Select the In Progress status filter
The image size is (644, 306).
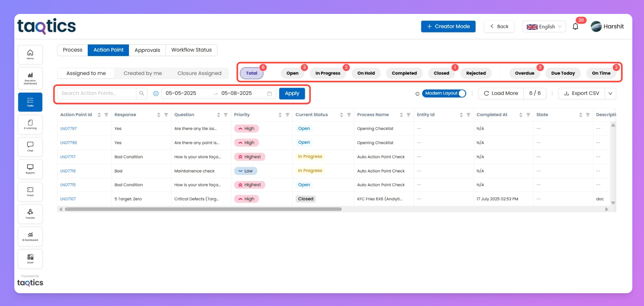coord(327,73)
